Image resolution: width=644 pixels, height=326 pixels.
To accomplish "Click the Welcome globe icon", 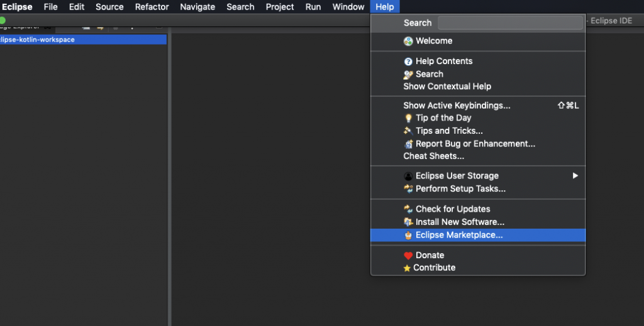I will pos(408,41).
